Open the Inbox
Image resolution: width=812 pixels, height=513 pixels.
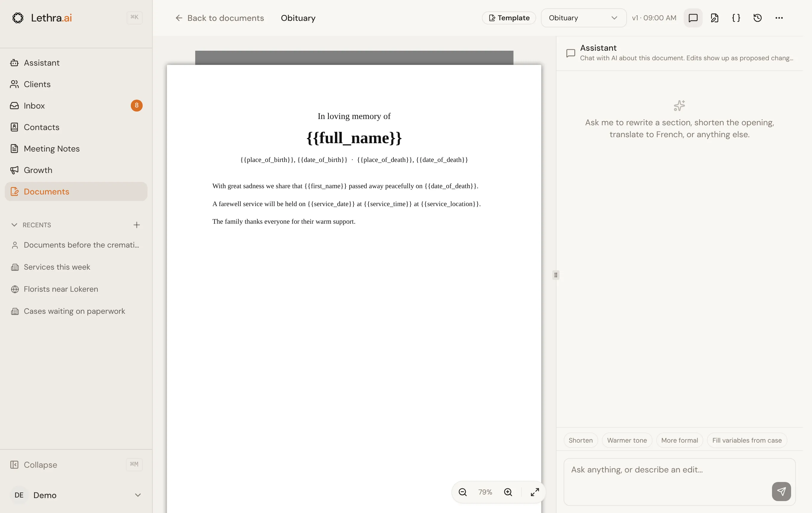click(76, 106)
